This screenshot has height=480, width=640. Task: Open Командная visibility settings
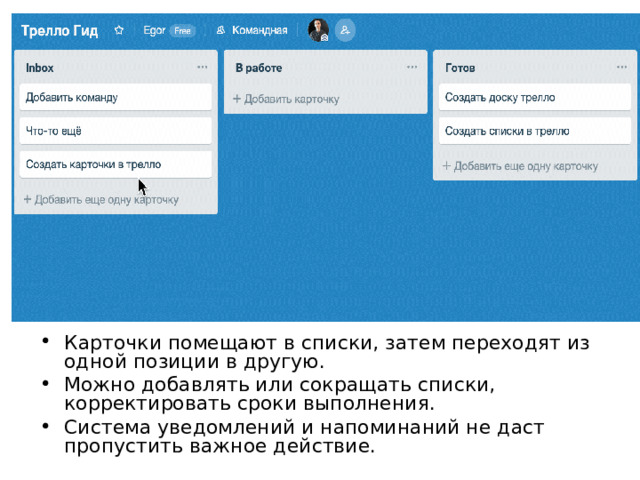pos(252,30)
